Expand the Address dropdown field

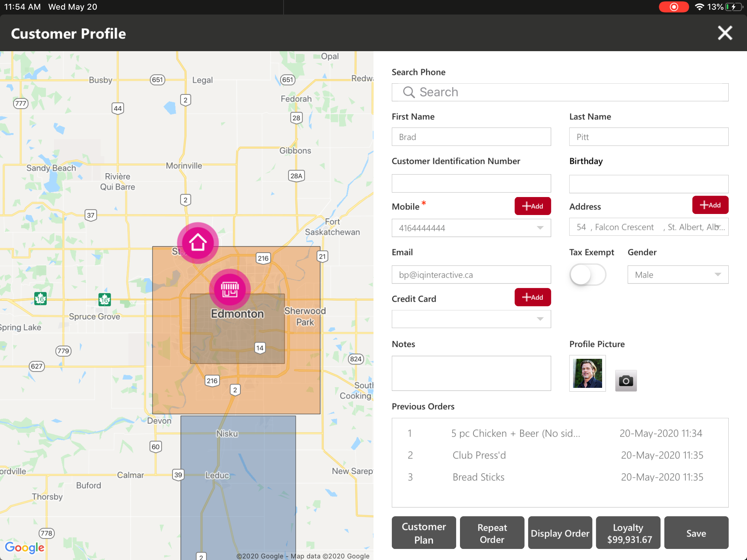click(x=649, y=227)
